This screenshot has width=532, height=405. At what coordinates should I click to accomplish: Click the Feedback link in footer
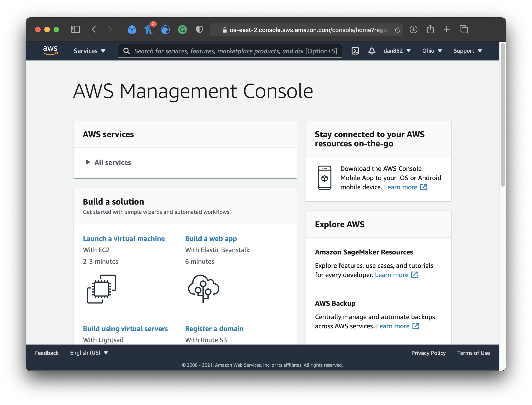coord(47,353)
